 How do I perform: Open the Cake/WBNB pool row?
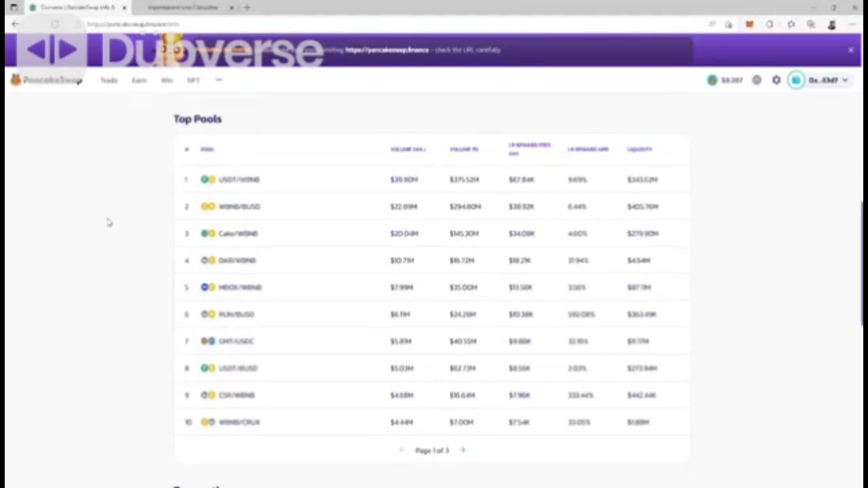[431, 233]
